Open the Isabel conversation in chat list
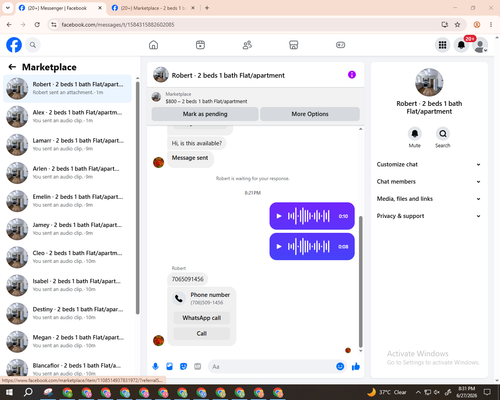The height and width of the screenshot is (400, 500). (67, 285)
